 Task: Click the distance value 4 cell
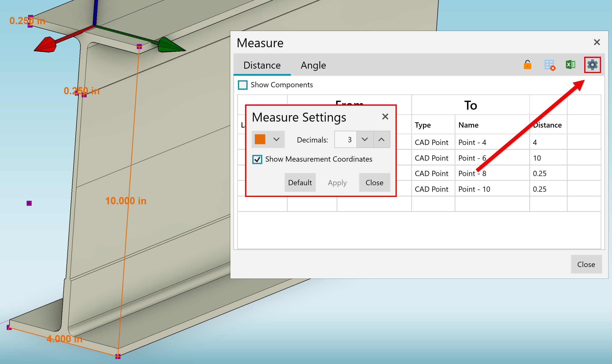click(548, 142)
